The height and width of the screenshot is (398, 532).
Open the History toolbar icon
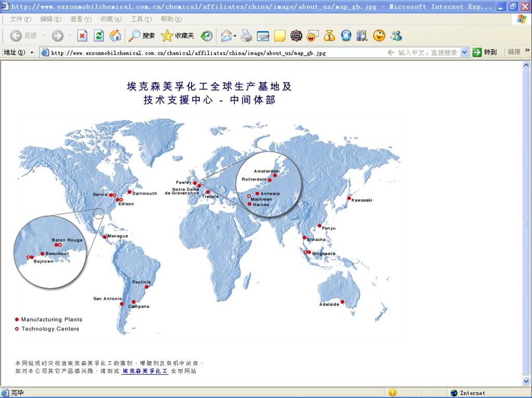(x=206, y=35)
